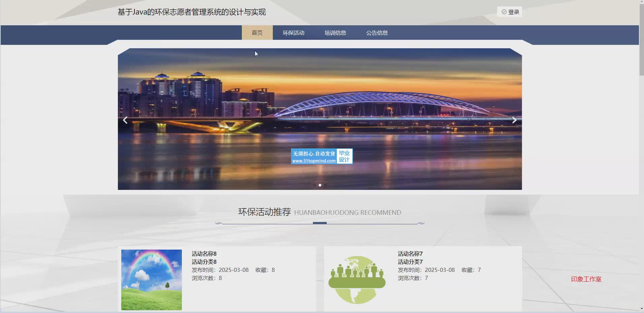The height and width of the screenshot is (313, 644).
Task: Click the check-circle icon beside 登录
Action: (x=504, y=12)
